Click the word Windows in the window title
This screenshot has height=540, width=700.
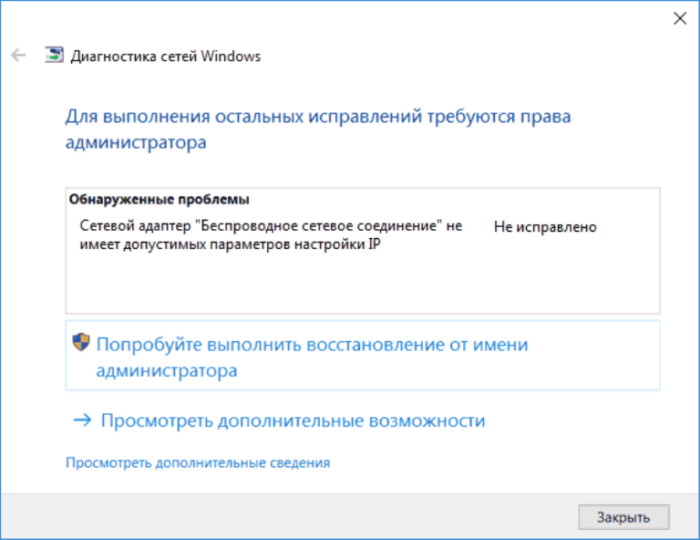tap(231, 56)
